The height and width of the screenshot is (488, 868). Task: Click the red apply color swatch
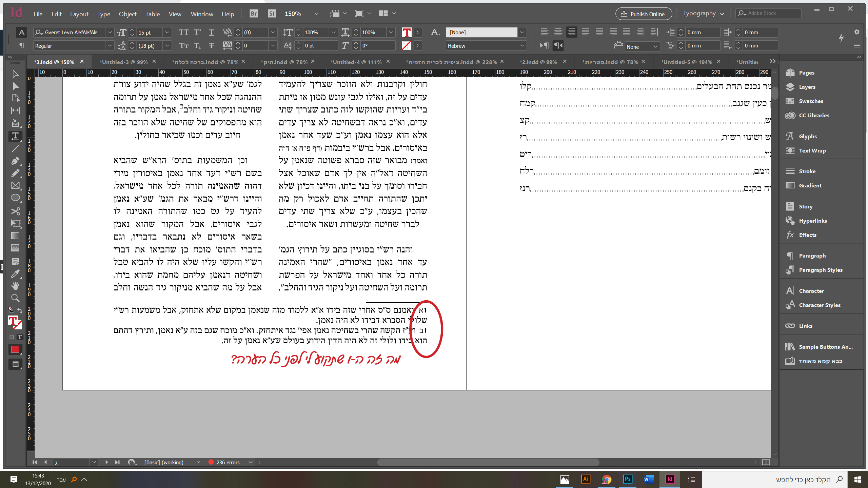(x=15, y=349)
